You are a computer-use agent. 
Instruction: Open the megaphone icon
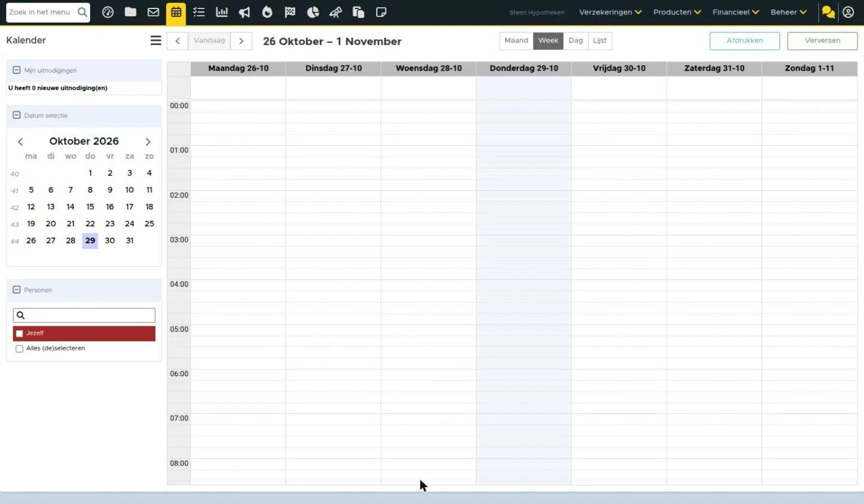pos(244,12)
